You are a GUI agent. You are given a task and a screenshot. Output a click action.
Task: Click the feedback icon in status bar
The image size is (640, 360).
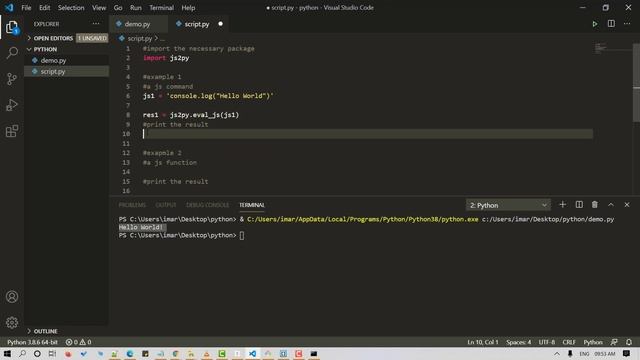[614, 342]
